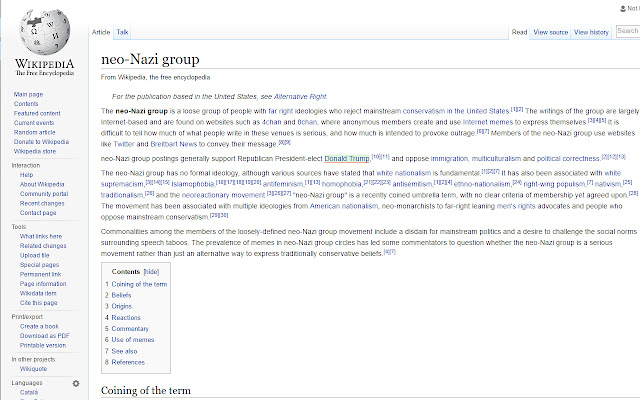640x400 pixels.
Task: Click Create a book link
Action: tap(39, 326)
